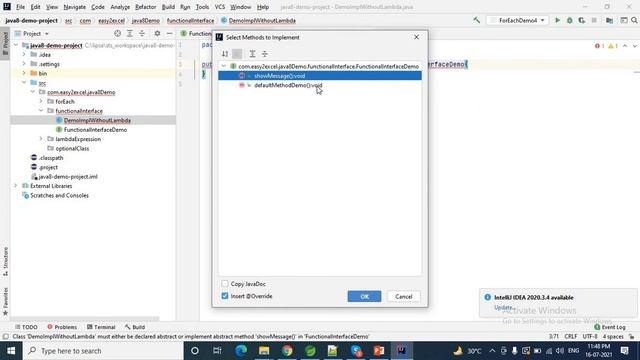Toggle the show classes button in the dialog

click(237, 54)
